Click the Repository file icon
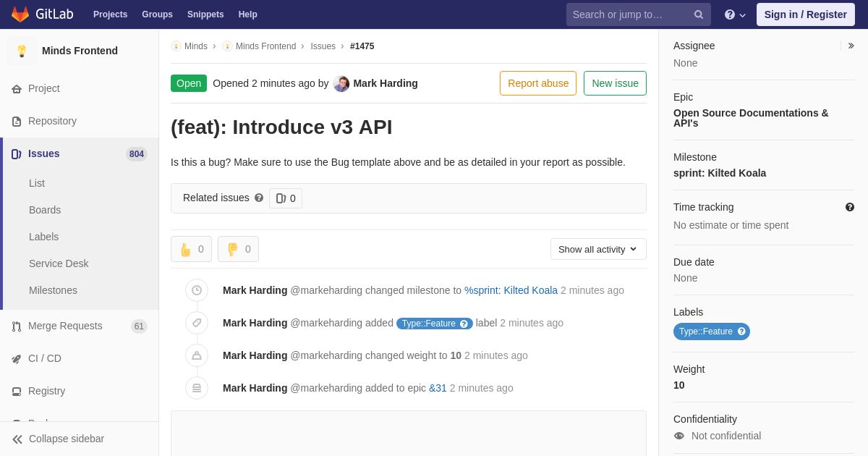868x456 pixels. (x=17, y=122)
